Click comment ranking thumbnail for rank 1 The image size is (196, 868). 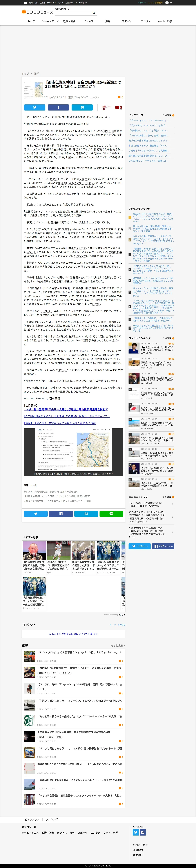click(x=134, y=348)
